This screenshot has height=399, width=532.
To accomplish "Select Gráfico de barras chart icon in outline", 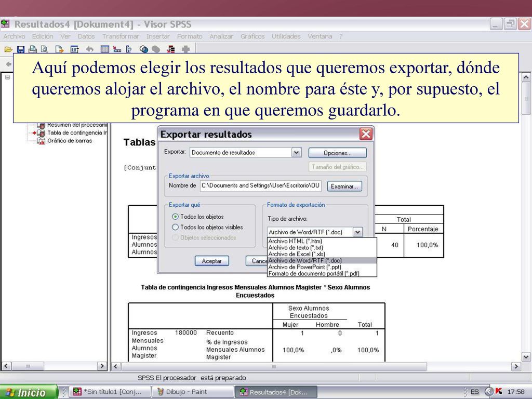I will (41, 141).
